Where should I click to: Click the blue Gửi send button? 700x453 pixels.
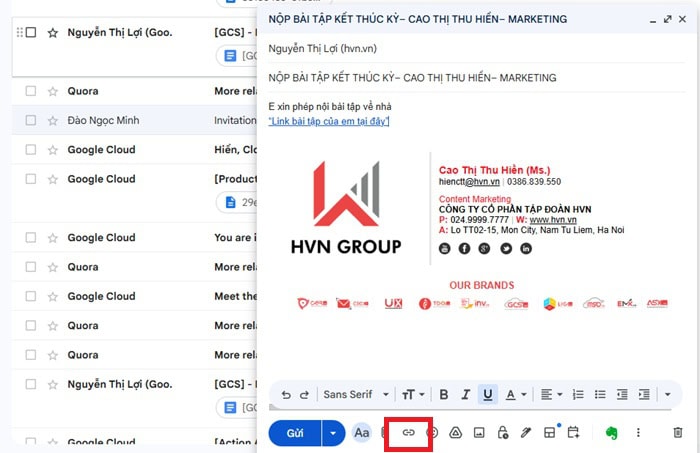[295, 433]
